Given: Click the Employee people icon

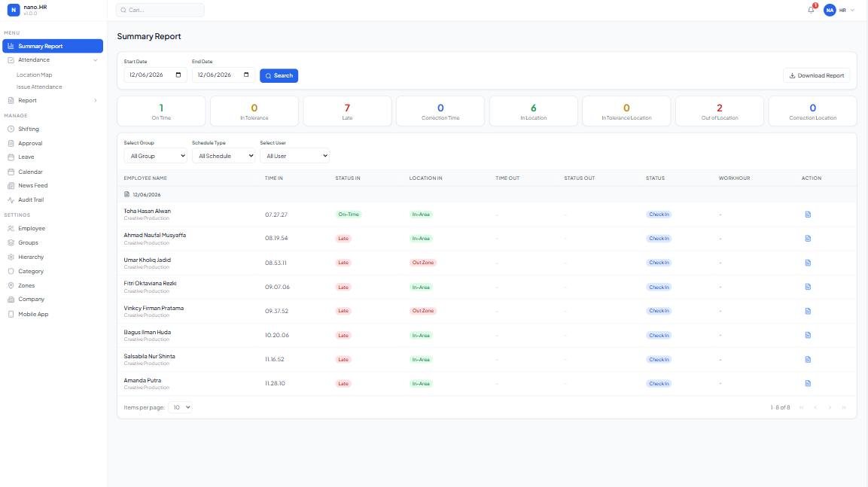Looking at the screenshot, I should point(11,229).
